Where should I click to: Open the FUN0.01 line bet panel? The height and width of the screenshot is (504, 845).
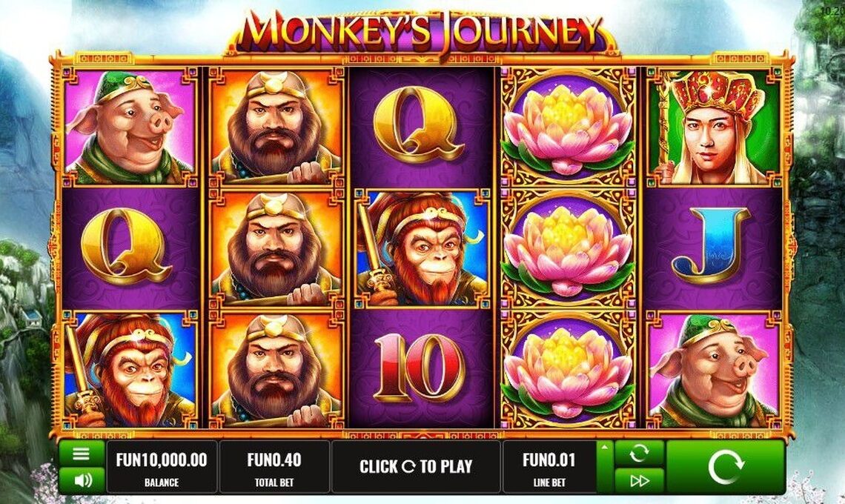point(549,467)
